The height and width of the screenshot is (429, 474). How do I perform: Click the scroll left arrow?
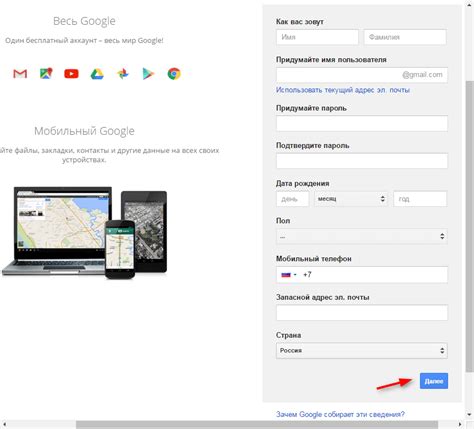4,424
